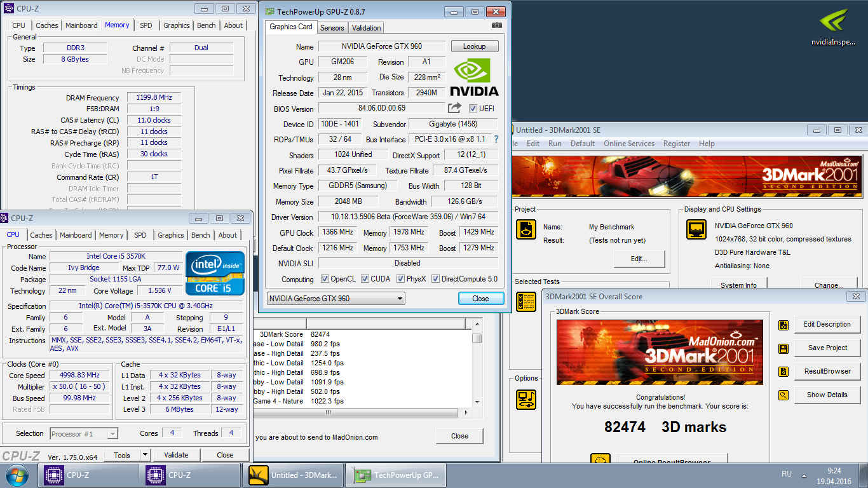
Task: Open the Windows Start button
Action: point(16,475)
